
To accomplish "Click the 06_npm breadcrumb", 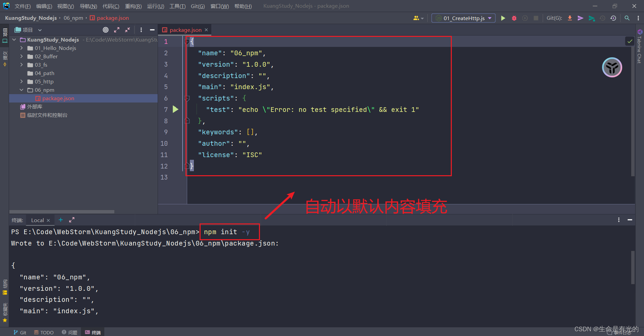I will click(73, 18).
